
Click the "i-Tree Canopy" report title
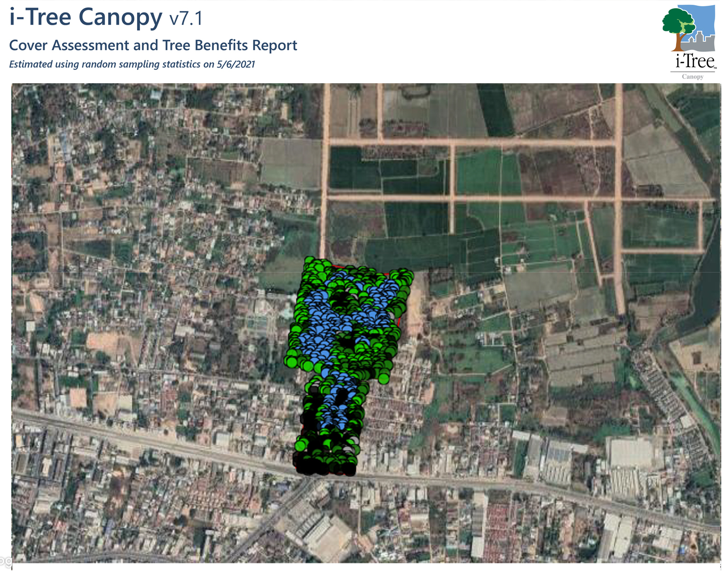tap(86, 18)
